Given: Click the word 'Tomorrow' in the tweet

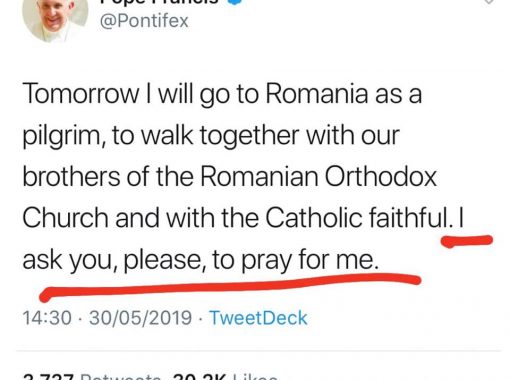Looking at the screenshot, I should click(x=81, y=94).
